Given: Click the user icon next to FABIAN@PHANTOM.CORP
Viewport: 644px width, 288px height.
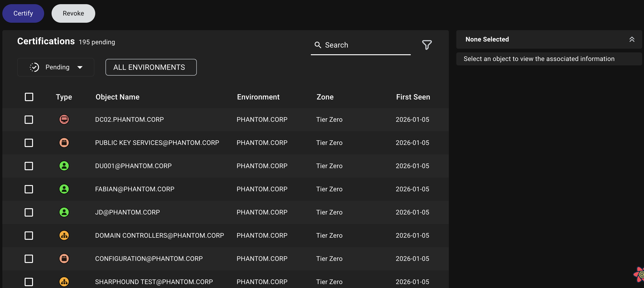Looking at the screenshot, I should [x=64, y=189].
